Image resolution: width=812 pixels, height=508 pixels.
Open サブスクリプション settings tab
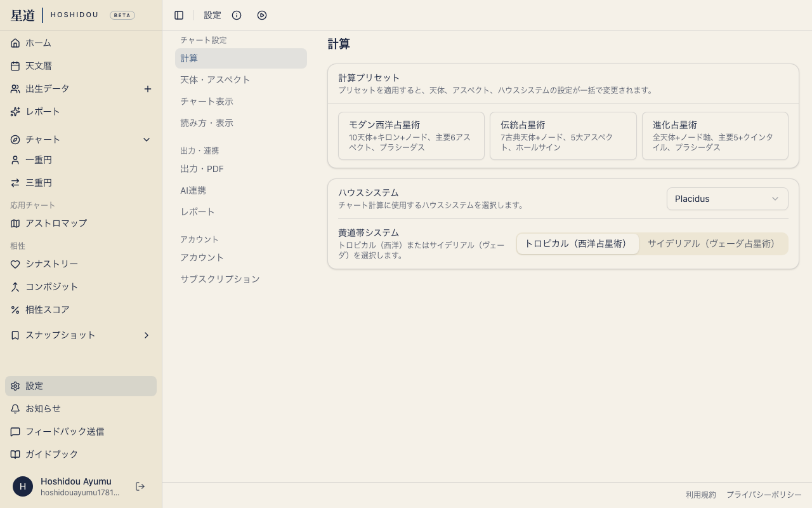[241, 279]
